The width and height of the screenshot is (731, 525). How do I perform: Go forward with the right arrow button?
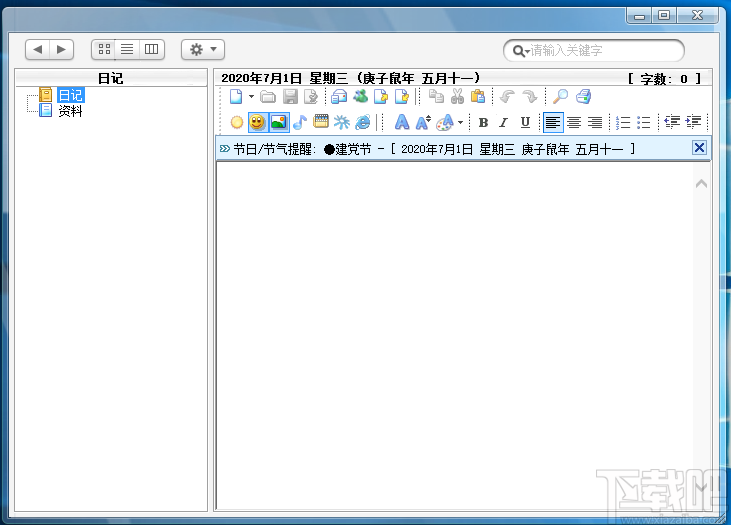(x=61, y=49)
